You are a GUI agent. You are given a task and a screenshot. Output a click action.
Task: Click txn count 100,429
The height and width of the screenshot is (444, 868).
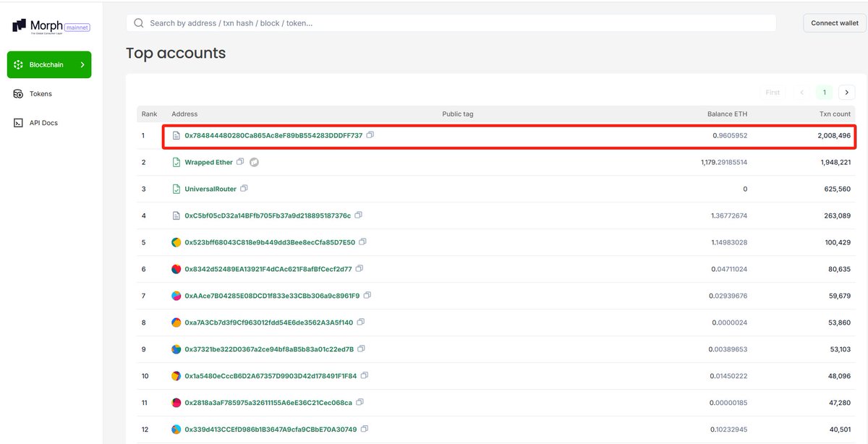point(837,242)
